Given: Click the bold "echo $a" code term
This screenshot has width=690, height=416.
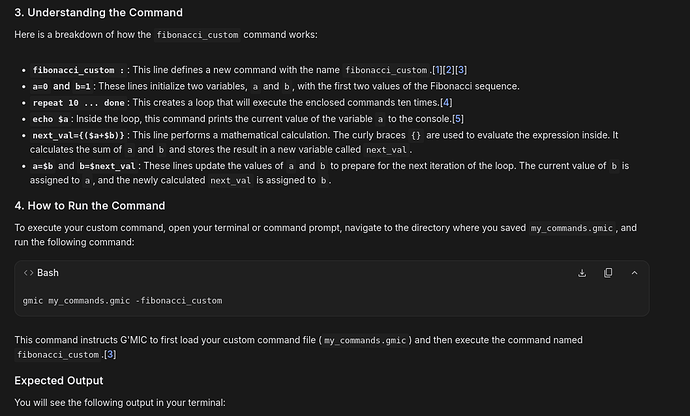Looking at the screenshot, I should (x=51, y=118).
